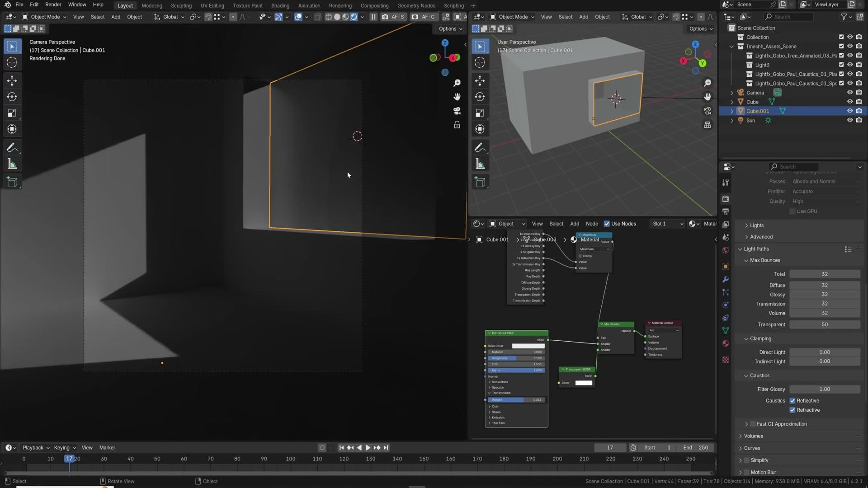This screenshot has height=488, width=868.
Task: Open Slot 1 material slot dropdown
Action: pos(667,224)
